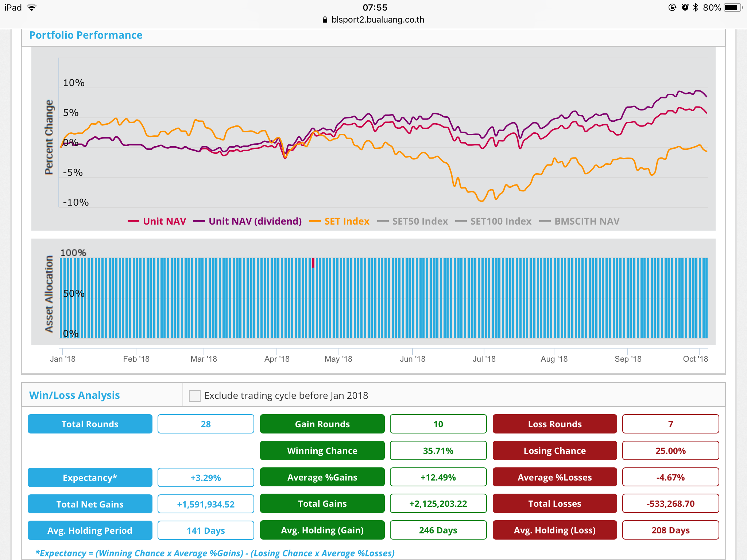Tap the rotation lock status icon
Image resolution: width=747 pixels, height=560 pixels.
coord(672,8)
